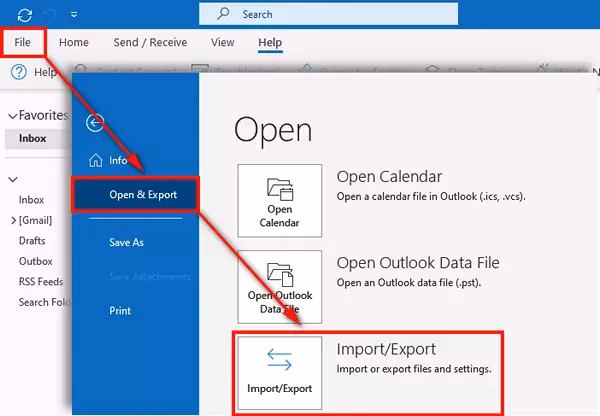
Task: Click the Send/Receive sync icon in title bar
Action: click(x=23, y=15)
